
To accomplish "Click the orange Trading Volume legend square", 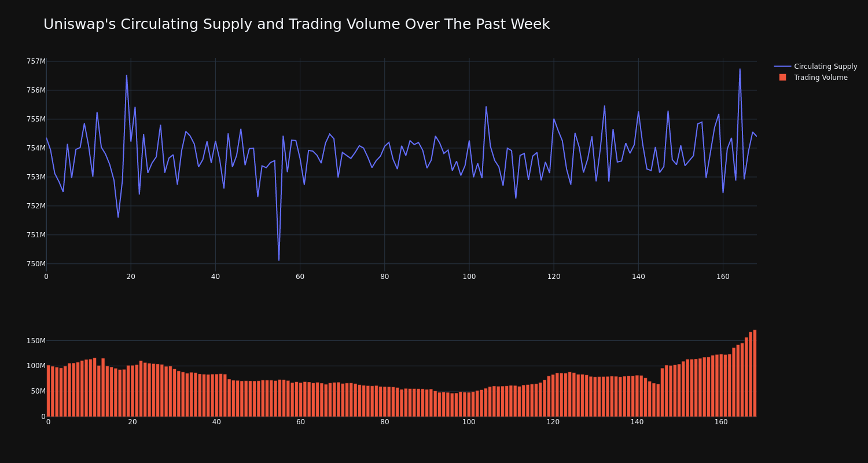I will [x=782, y=78].
